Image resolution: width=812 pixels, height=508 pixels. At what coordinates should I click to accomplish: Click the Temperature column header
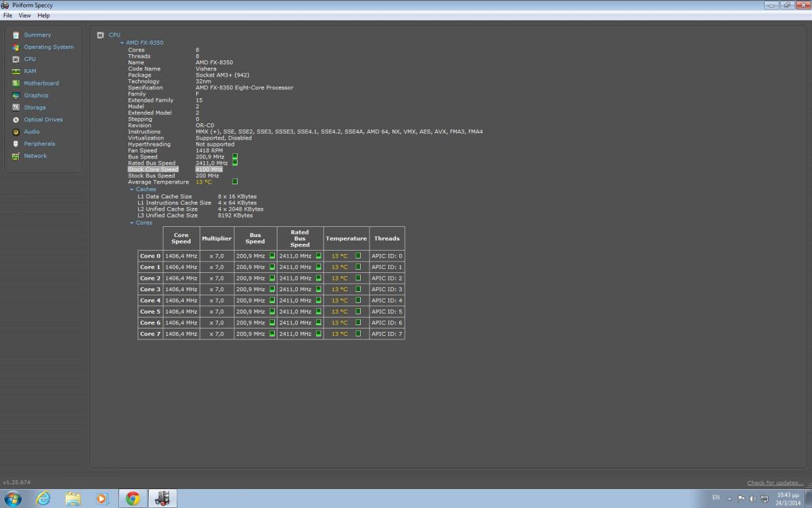346,238
